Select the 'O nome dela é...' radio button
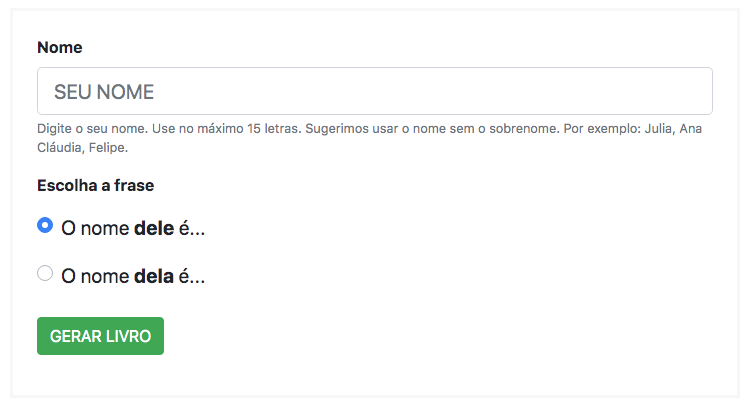 pos(45,273)
